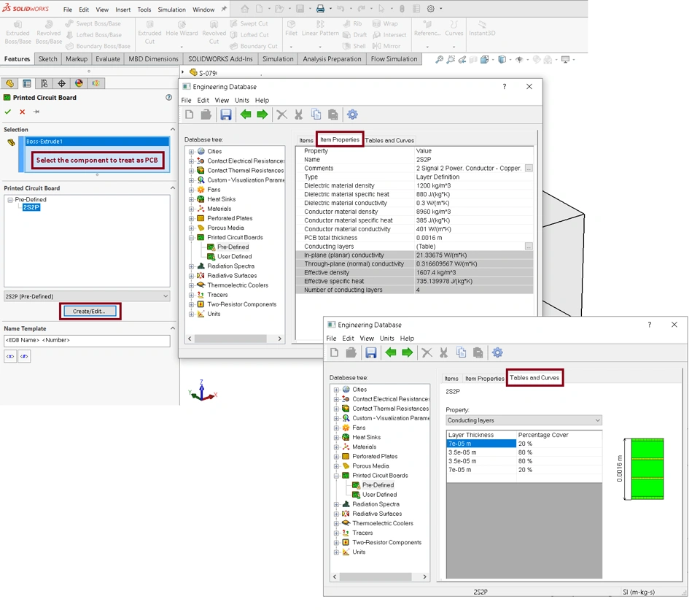
Task: Expand Units node in lower Database tree
Action: coord(337,552)
